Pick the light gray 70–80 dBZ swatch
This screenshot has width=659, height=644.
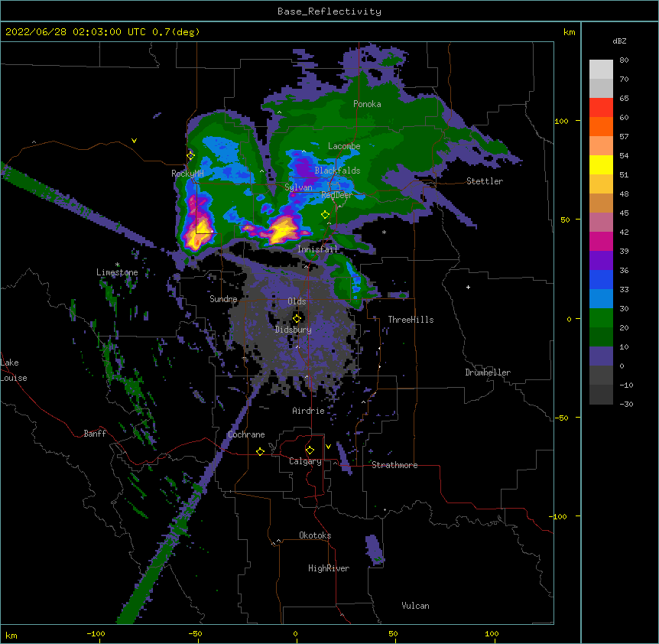pos(601,70)
